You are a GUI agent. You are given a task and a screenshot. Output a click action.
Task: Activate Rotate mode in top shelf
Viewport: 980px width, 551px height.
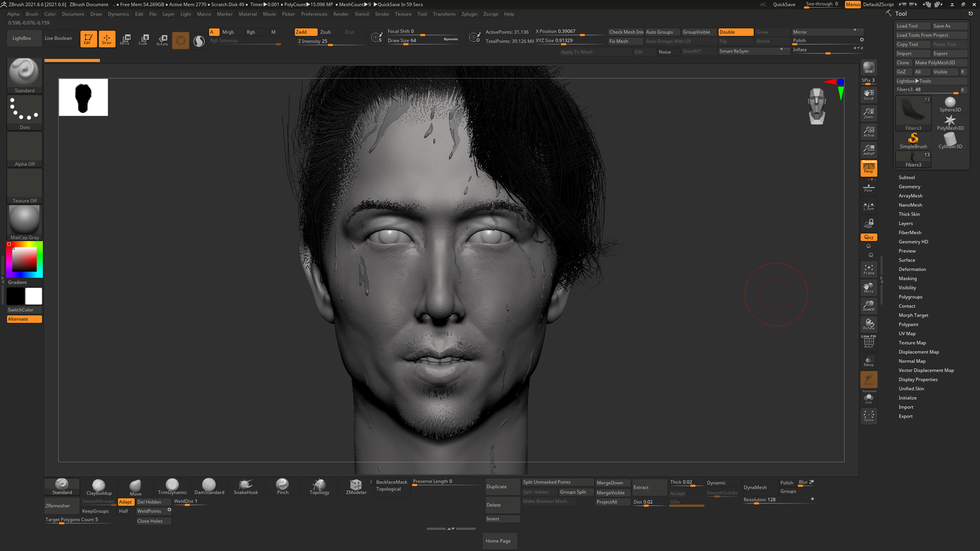162,40
